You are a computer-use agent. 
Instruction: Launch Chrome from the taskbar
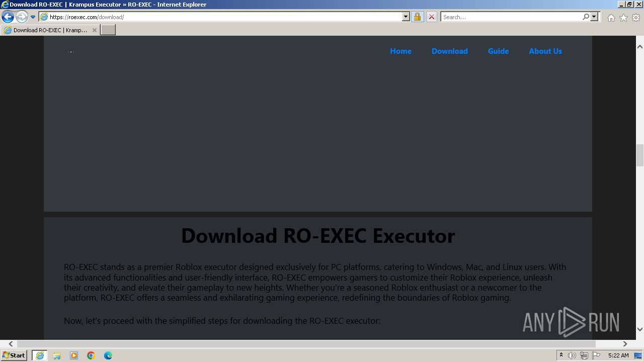(91, 355)
